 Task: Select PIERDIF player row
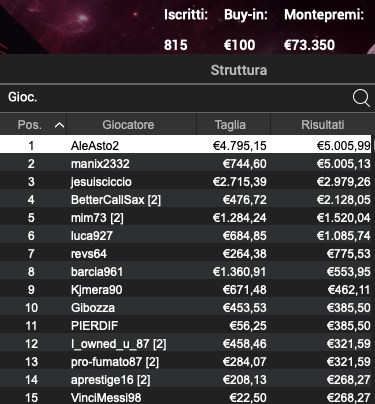tap(185, 326)
